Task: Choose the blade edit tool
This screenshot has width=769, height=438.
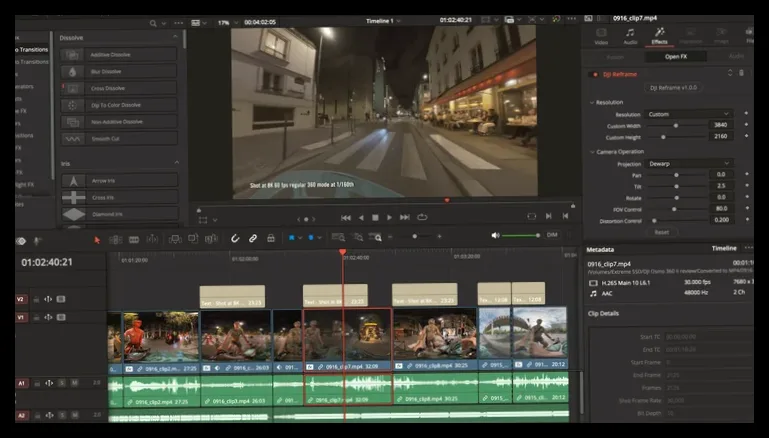Action: [134, 239]
